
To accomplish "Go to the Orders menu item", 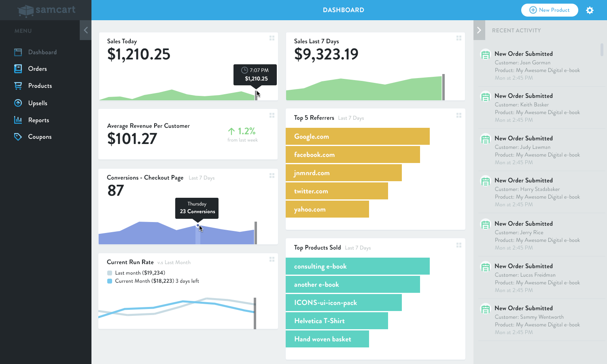I will coord(38,69).
